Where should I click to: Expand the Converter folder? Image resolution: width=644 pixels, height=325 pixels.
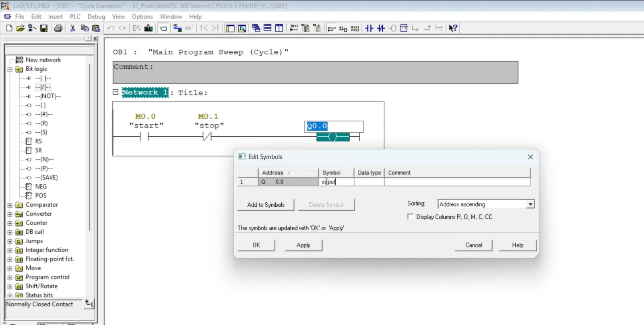[x=10, y=214]
